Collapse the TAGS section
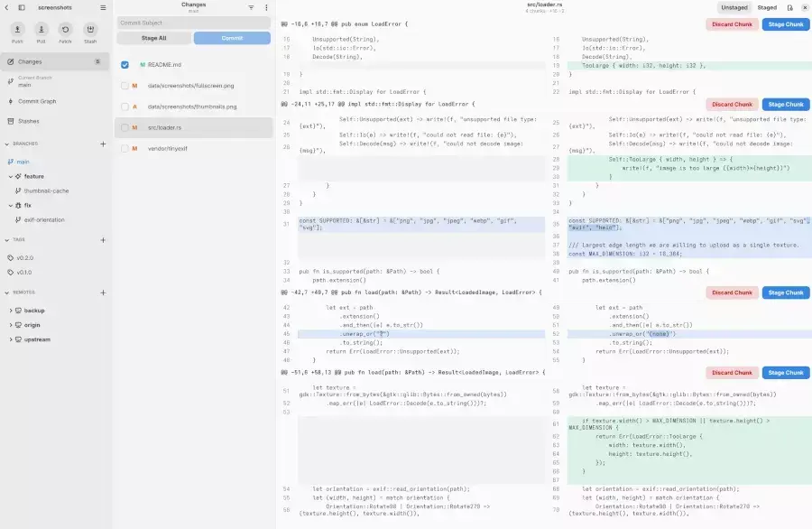The image size is (812, 529). (6, 240)
